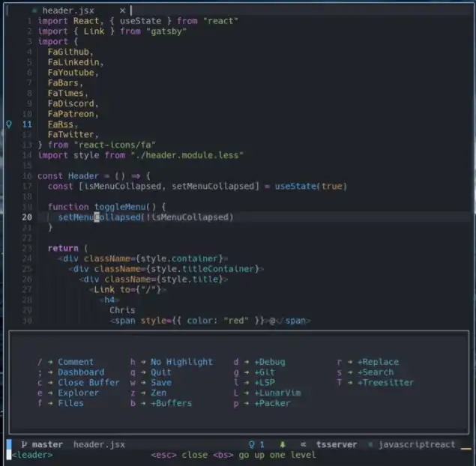Click the h4 tag on line 28
The height and width of the screenshot is (466, 476).
click(109, 300)
